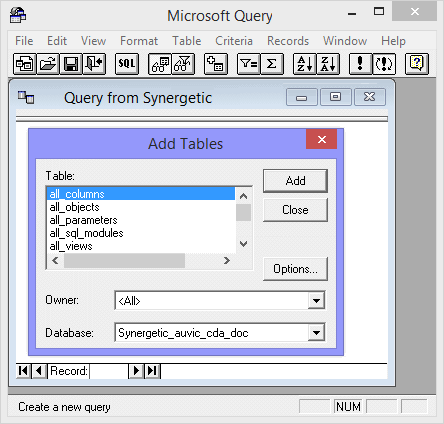
Task: Click the Help question mark icon
Action: click(417, 64)
